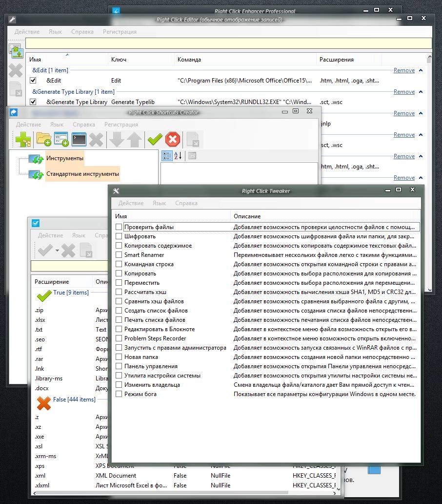Enable the Режим бога checkbox
This screenshot has width=442, height=504.
point(119,394)
